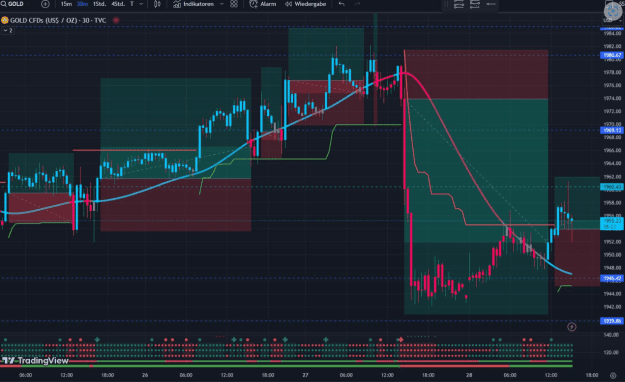This screenshot has width=625, height=382.
Task: Click second alignment icon in floating toolbar
Action: click(x=475, y=4)
